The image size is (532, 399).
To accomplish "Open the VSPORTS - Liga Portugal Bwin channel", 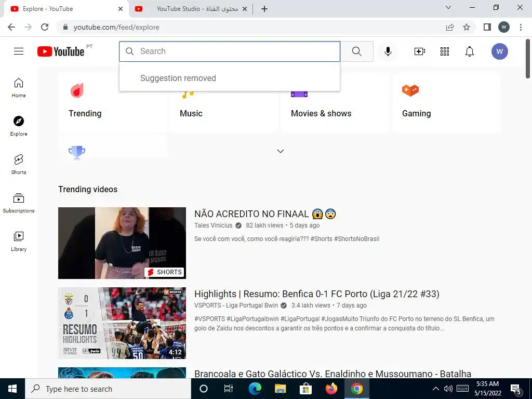I will coord(236,305).
